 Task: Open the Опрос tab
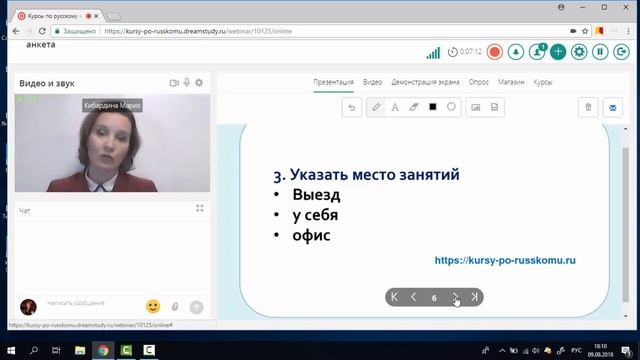(x=479, y=82)
